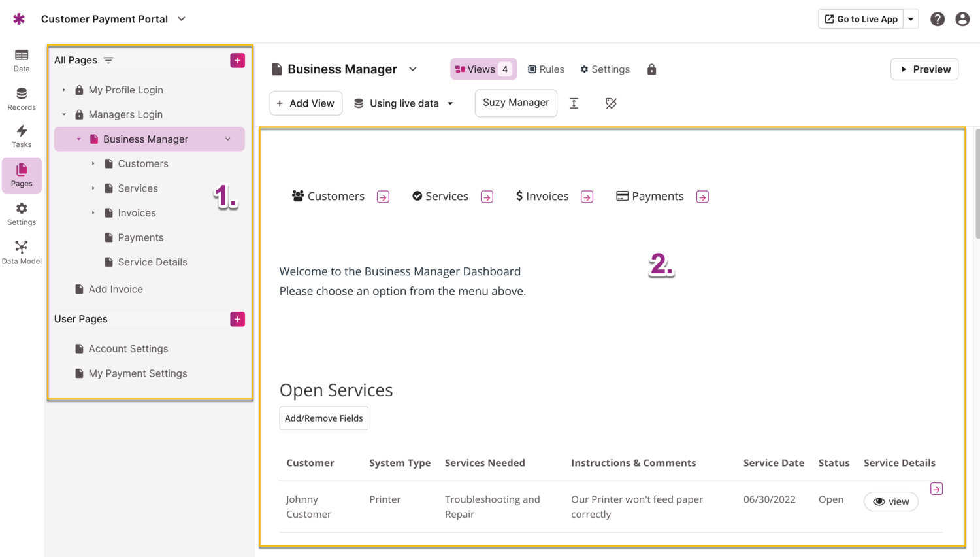Toggle the hide-labels tag icon
This screenshot has width=980, height=557.
[611, 103]
